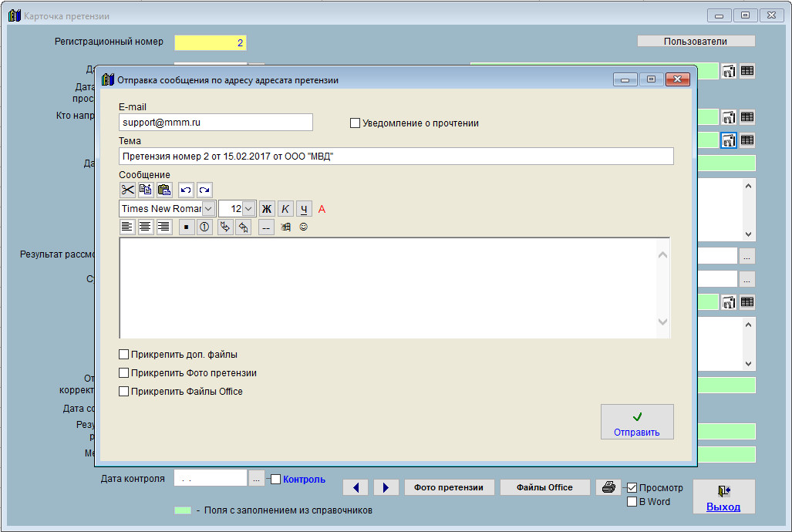Open the font size 12 dropdown
Screen dimensions: 792x532
point(248,209)
